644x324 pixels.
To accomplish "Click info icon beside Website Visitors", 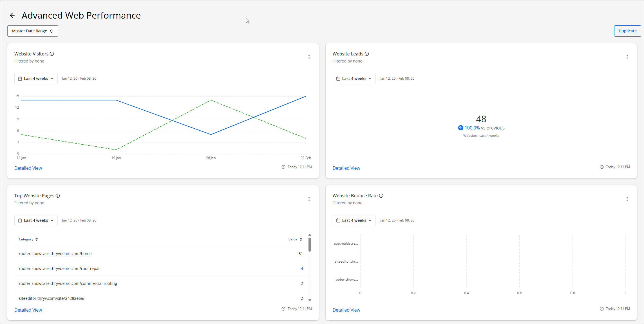I will (x=52, y=54).
